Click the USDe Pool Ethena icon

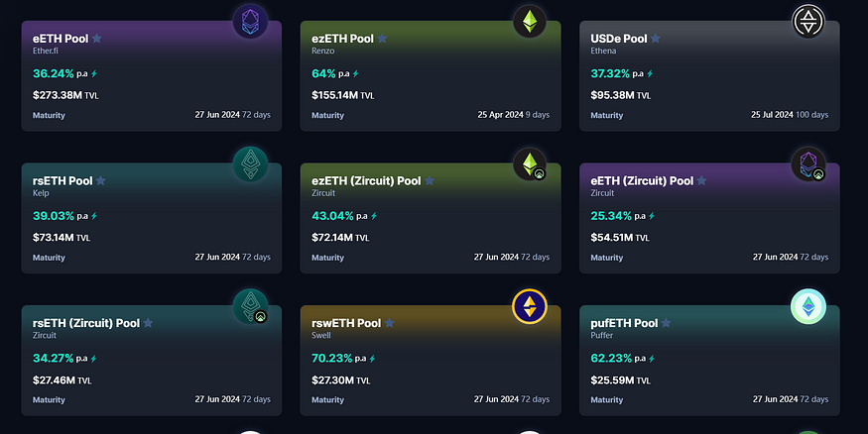pyautogui.click(x=809, y=21)
